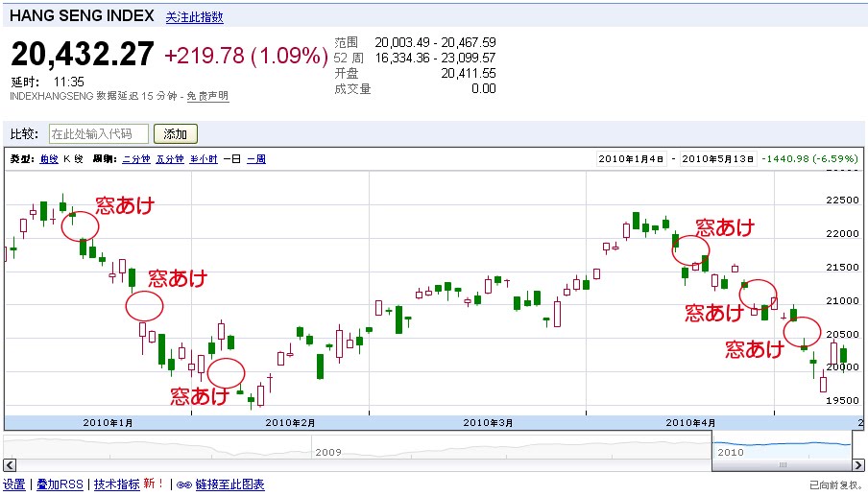The width and height of the screenshot is (868, 496).
Task: Click the 2010年3月 axis label
Action: click(488, 422)
